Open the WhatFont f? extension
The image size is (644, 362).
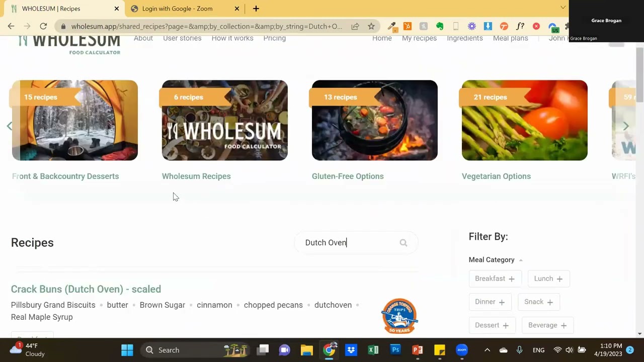pos(520,26)
